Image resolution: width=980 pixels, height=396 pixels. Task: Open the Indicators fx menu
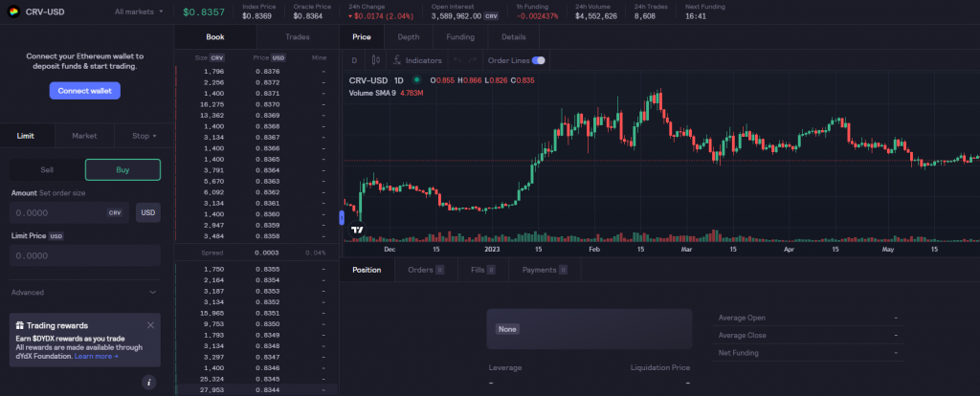pyautogui.click(x=417, y=60)
